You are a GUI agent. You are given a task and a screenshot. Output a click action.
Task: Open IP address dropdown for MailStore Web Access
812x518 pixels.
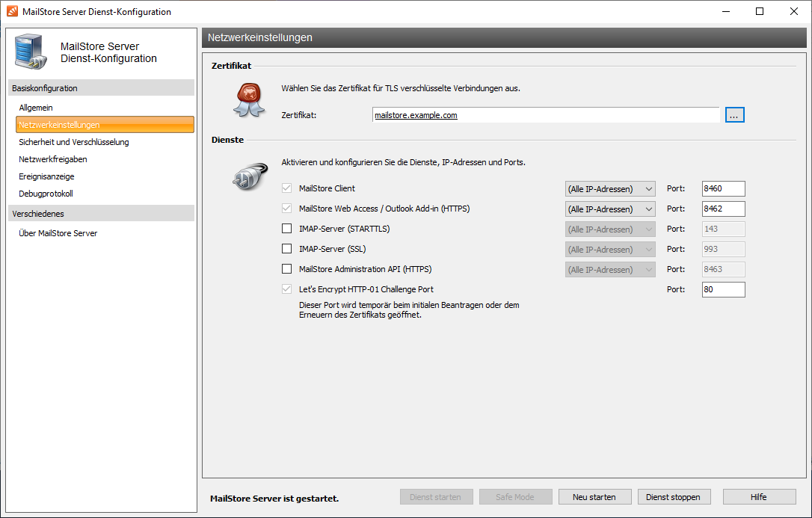(x=610, y=209)
